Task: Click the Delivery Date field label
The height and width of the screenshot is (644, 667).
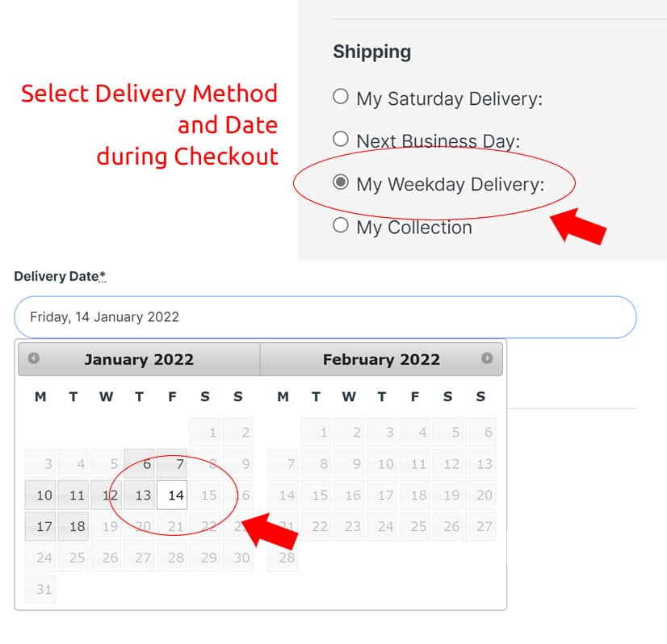Action: (x=60, y=277)
